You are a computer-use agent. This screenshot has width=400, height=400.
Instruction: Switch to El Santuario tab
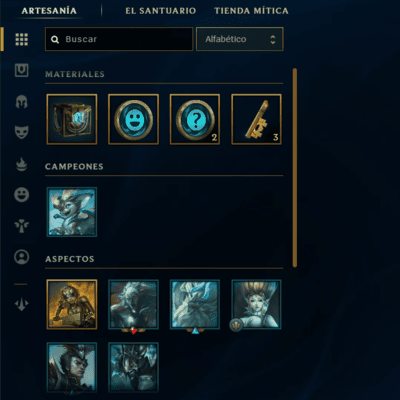tap(160, 11)
